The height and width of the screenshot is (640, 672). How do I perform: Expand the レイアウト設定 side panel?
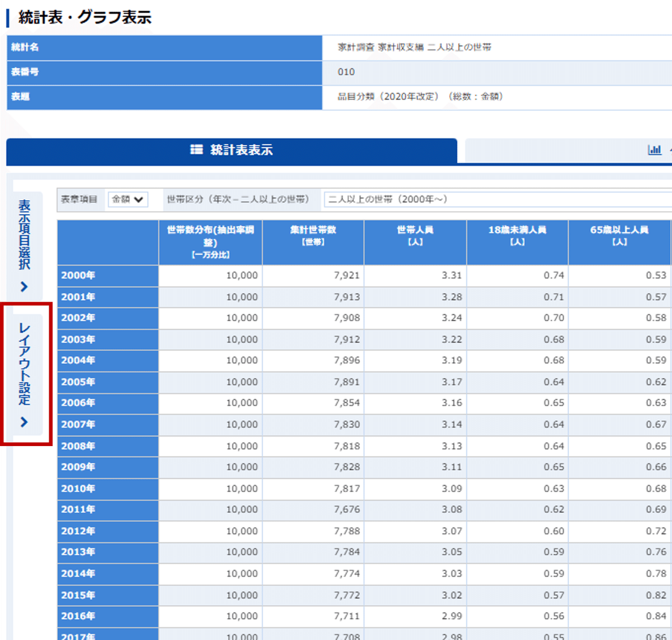(x=25, y=374)
